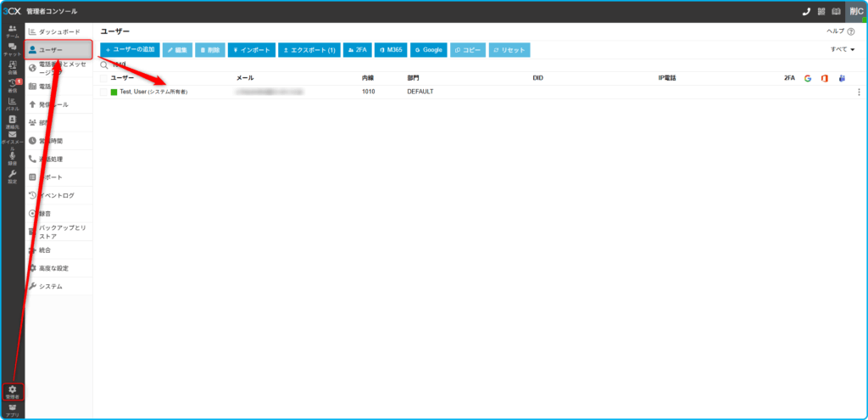
Task: Open the 設定 wrench icon in dark sidebar
Action: click(x=12, y=177)
